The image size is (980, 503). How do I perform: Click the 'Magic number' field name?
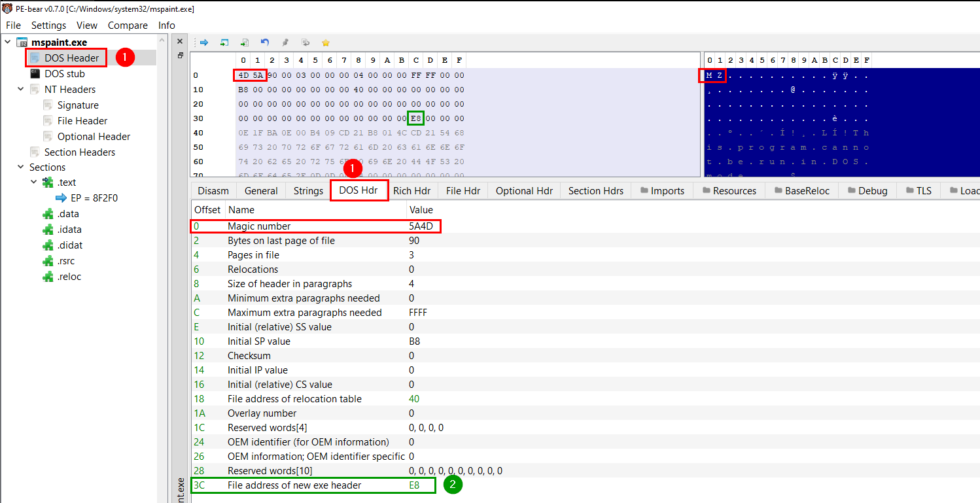coord(259,226)
